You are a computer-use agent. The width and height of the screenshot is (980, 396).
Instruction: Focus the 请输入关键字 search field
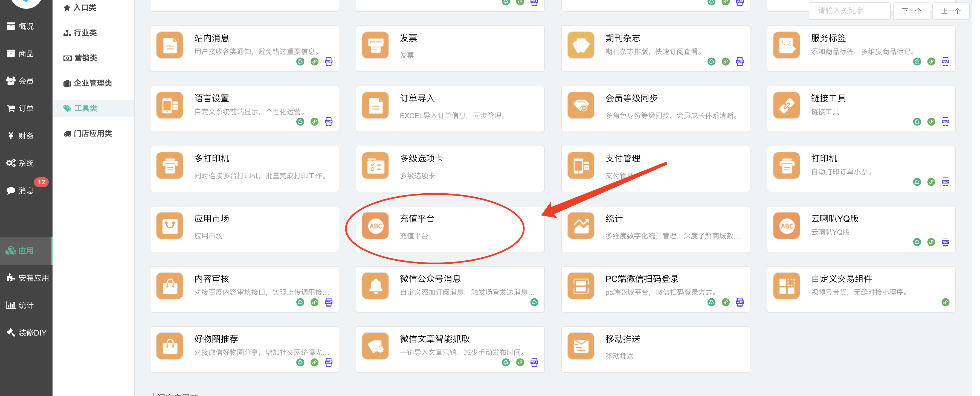point(849,11)
